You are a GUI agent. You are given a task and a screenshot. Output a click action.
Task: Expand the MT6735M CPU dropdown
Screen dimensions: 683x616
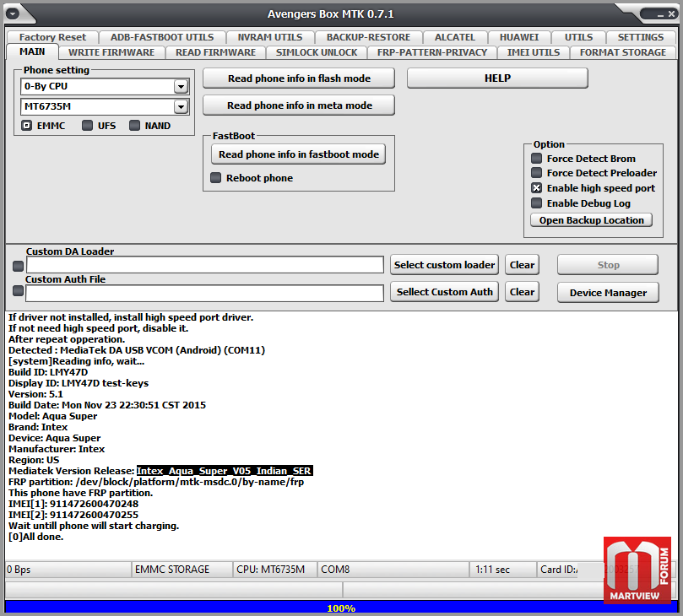pyautogui.click(x=181, y=106)
